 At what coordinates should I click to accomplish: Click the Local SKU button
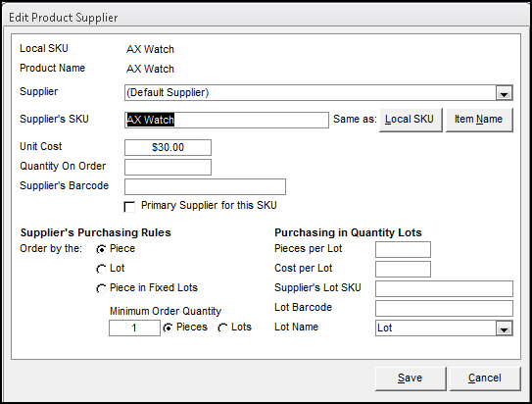[x=411, y=120]
